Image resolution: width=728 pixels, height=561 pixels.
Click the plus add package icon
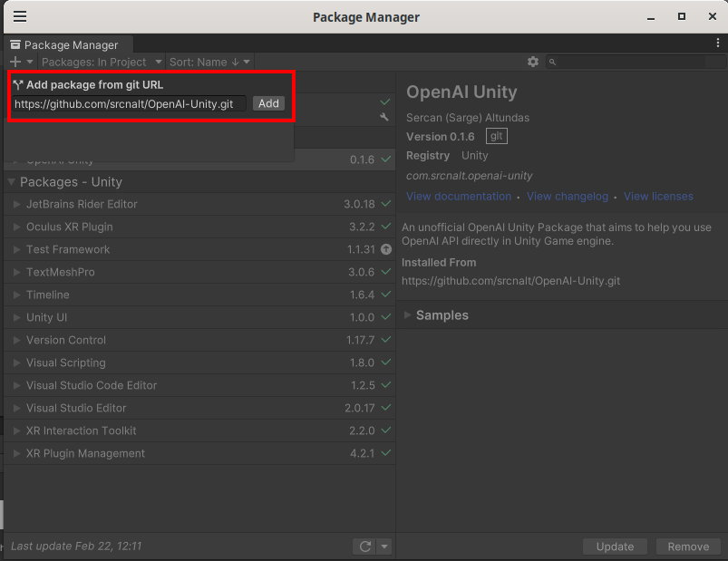click(15, 62)
